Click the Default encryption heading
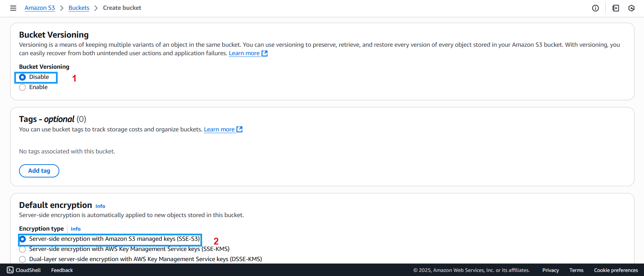Viewport: 644px width, 276px height. pyautogui.click(x=56, y=205)
